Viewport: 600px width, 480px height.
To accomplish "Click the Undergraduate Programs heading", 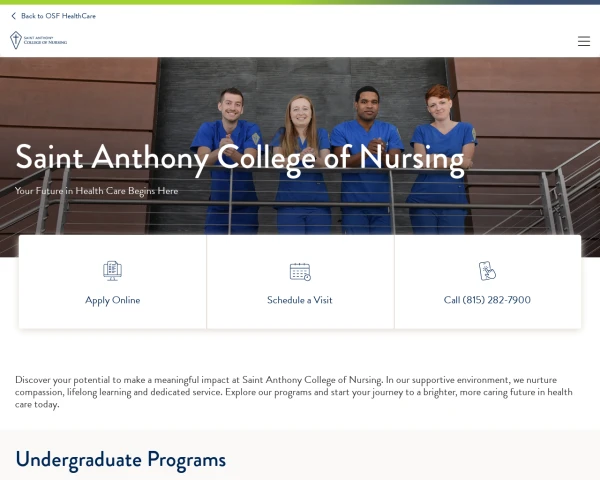I will [x=121, y=459].
